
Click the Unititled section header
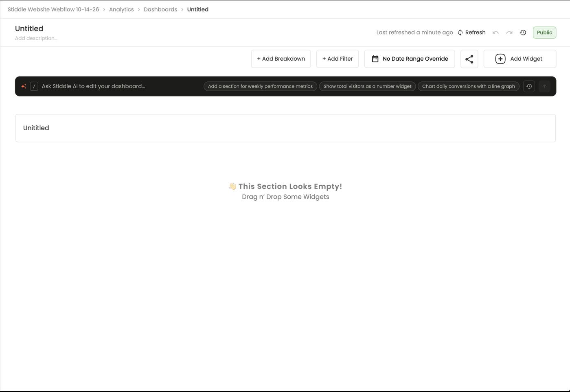click(285, 128)
